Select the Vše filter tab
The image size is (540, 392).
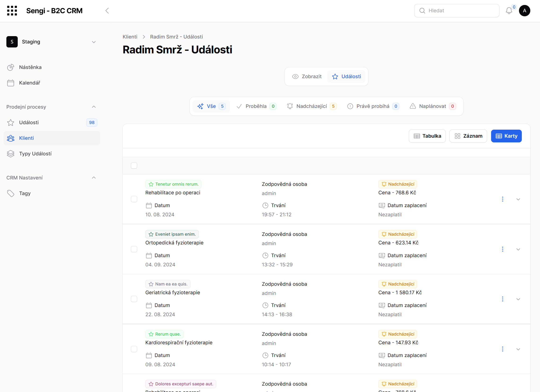211,106
